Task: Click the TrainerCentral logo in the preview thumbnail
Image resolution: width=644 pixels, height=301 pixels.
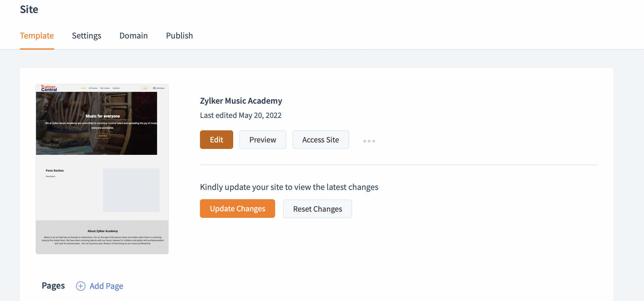Action: click(49, 88)
